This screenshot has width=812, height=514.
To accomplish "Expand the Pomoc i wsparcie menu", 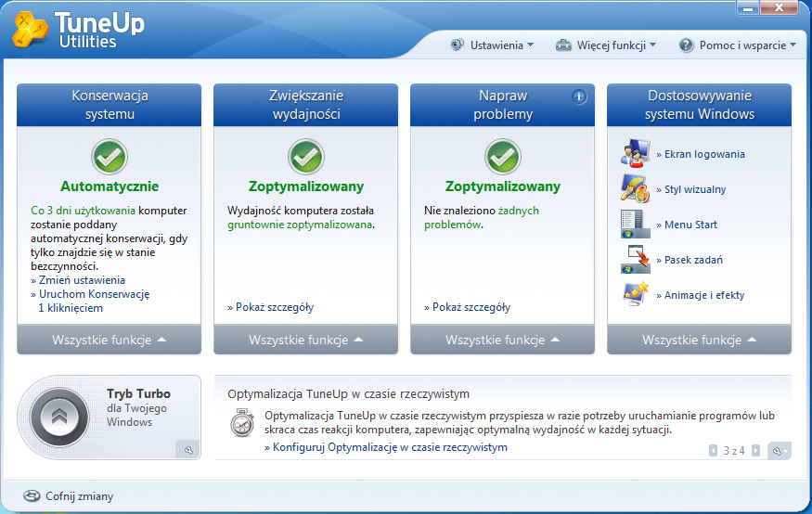I will tap(737, 45).
